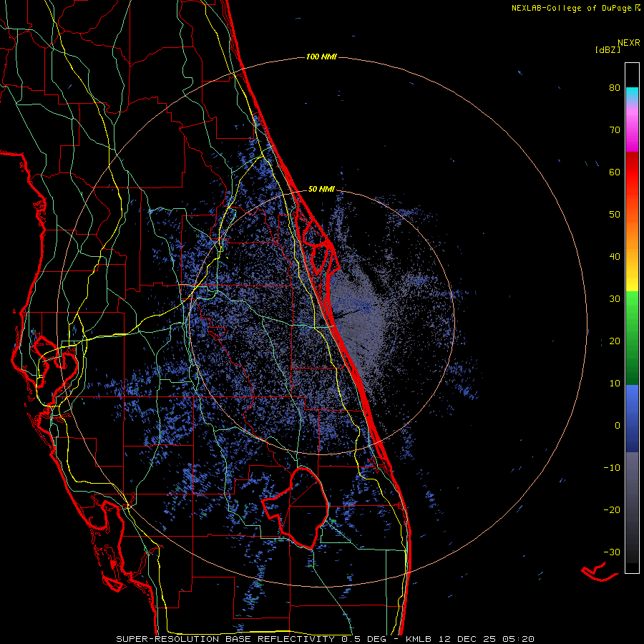The height and width of the screenshot is (644, 644).
Task: Click the -30 value on the dBZ scale
Action: pos(612,552)
